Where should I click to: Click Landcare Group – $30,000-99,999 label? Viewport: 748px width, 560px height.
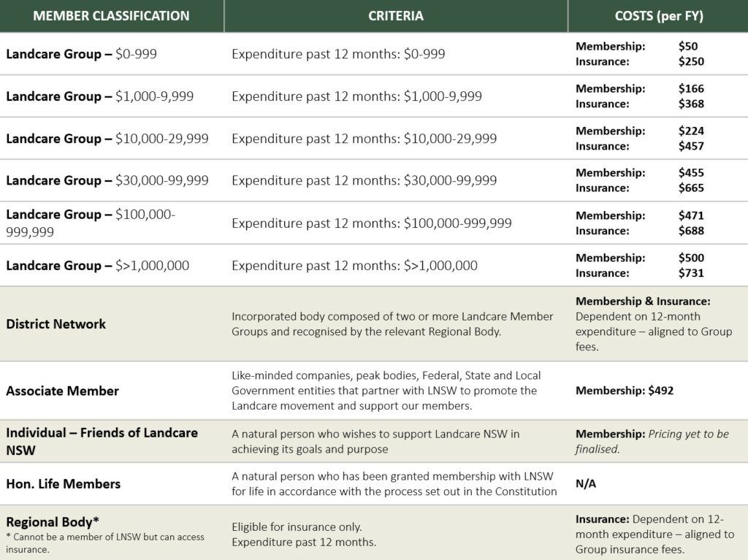tap(107, 180)
